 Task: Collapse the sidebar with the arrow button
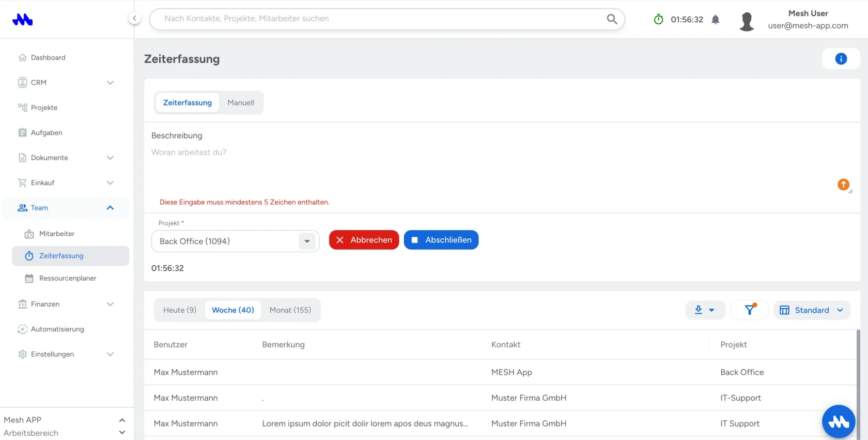pyautogui.click(x=134, y=19)
